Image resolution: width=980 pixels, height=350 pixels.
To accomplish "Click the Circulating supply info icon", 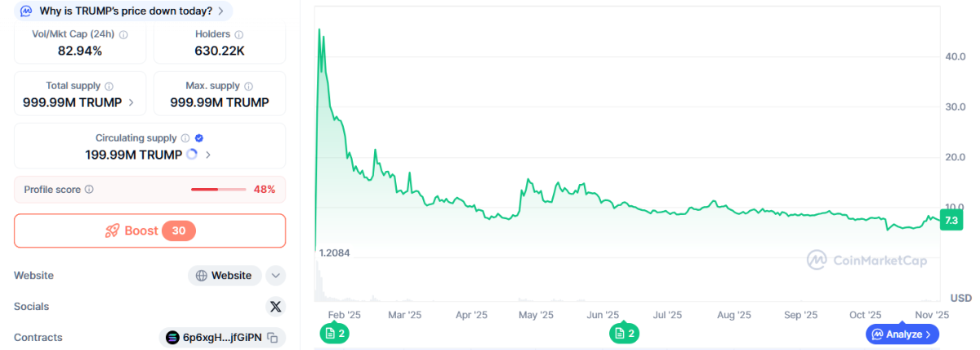I will [185, 138].
